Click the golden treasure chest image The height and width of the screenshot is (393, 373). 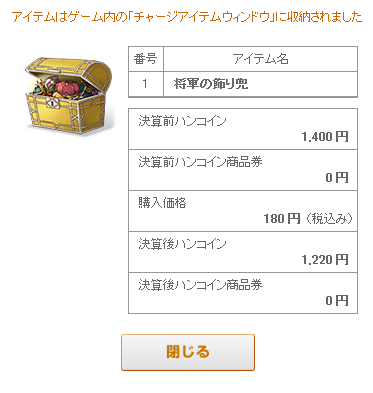point(69,96)
